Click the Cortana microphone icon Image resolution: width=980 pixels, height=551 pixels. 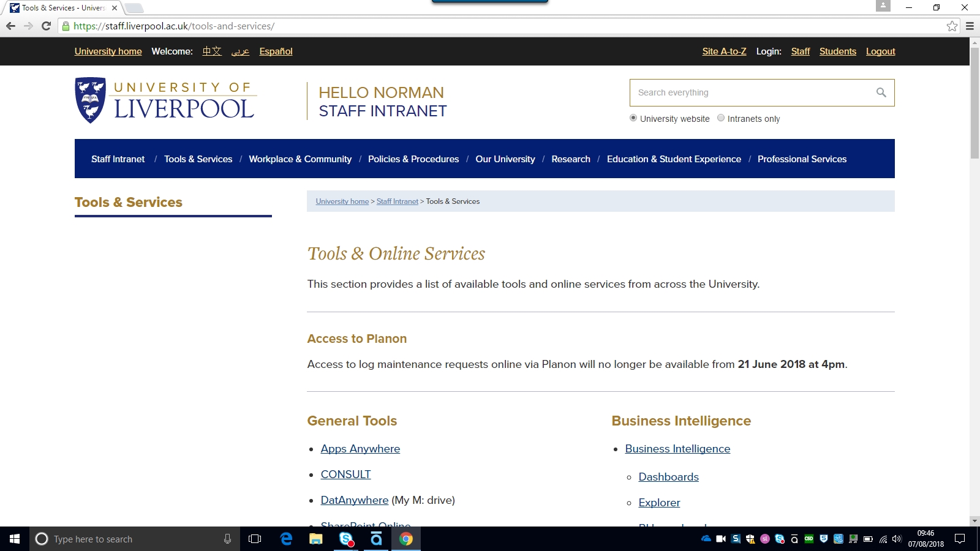click(x=227, y=539)
